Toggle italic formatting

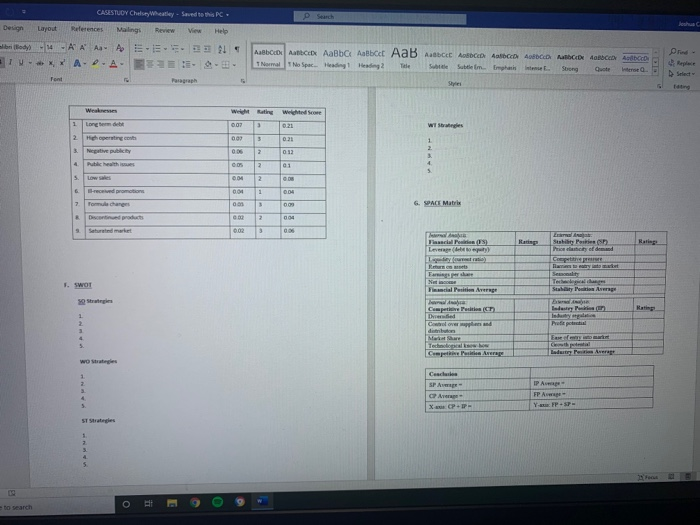10,62
